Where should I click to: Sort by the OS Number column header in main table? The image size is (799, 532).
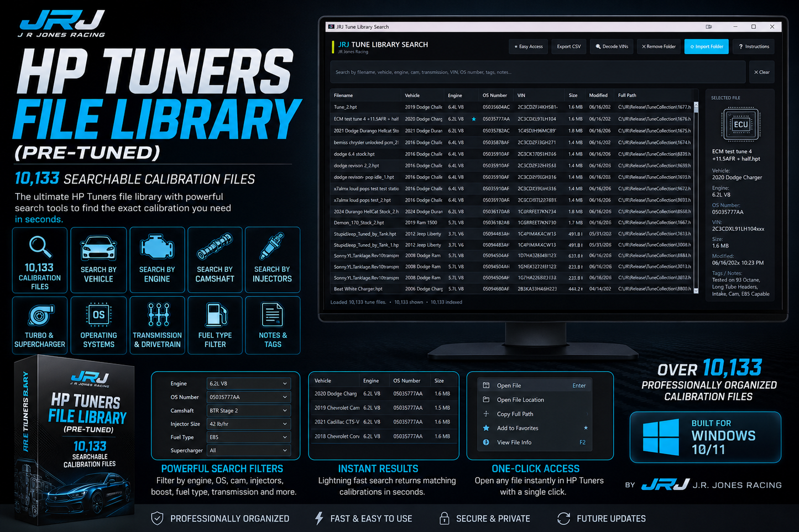point(495,95)
